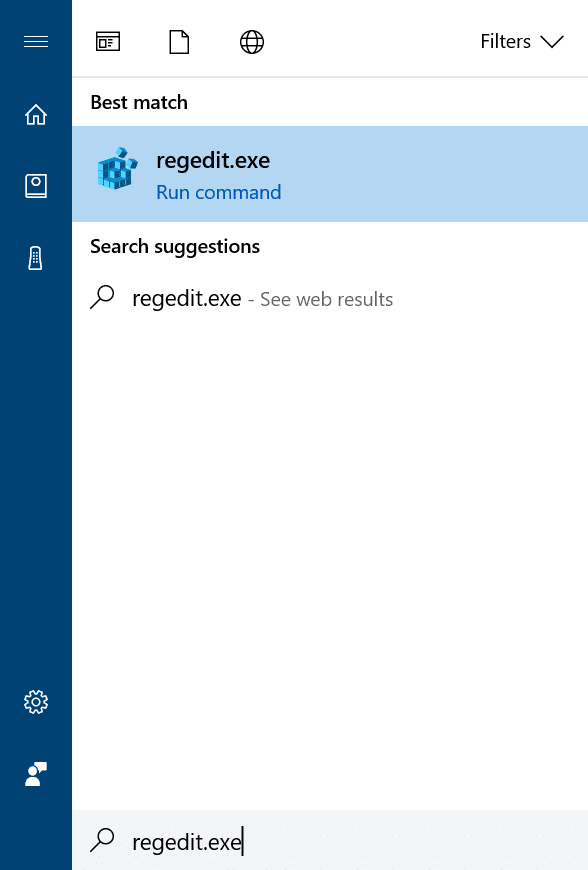Expand the hamburger navigation menu
588x870 pixels.
coord(35,41)
